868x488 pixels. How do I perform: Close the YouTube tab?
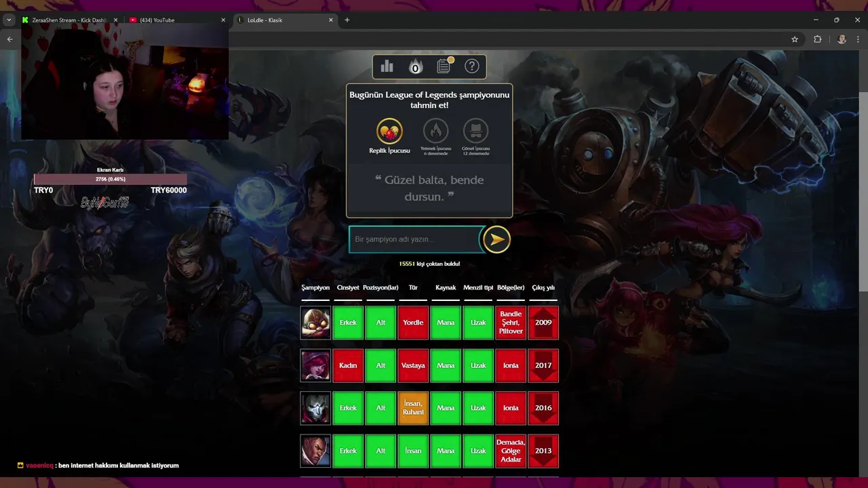click(x=223, y=20)
